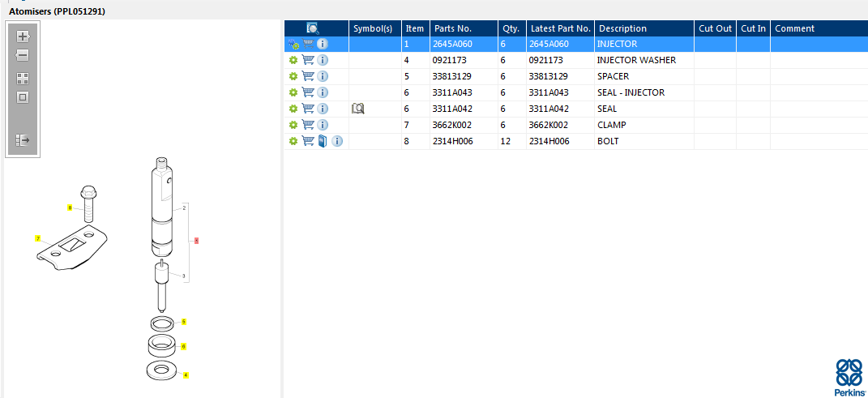
Task: Open info for the CLAMP part
Action: (x=323, y=125)
